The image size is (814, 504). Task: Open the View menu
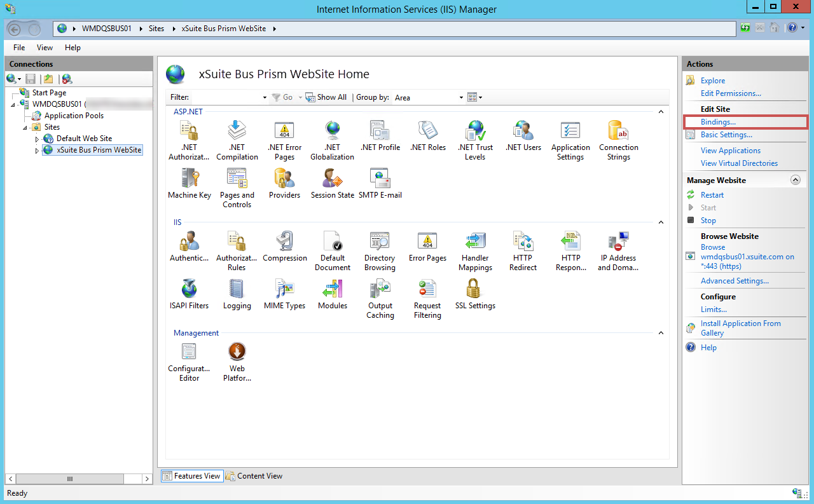44,47
